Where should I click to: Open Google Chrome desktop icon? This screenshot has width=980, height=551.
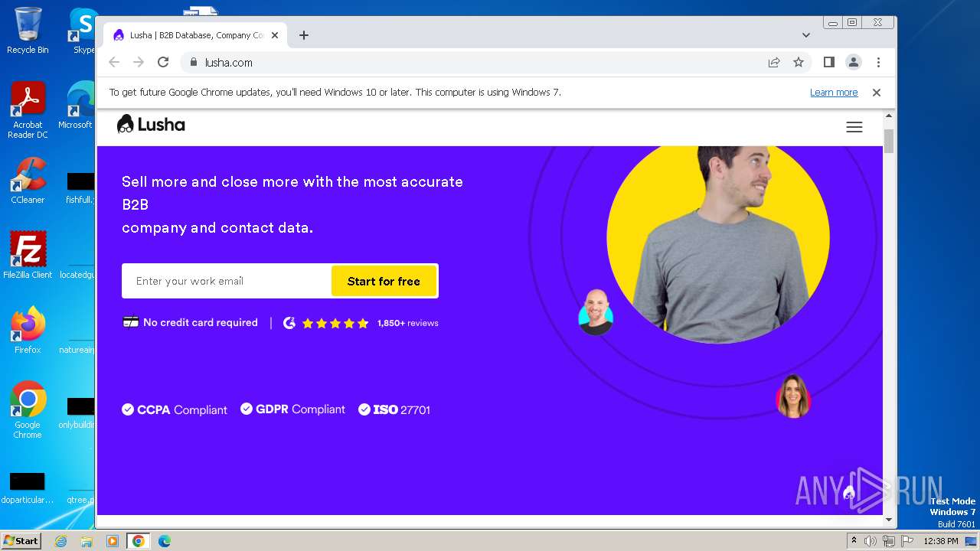coord(28,410)
